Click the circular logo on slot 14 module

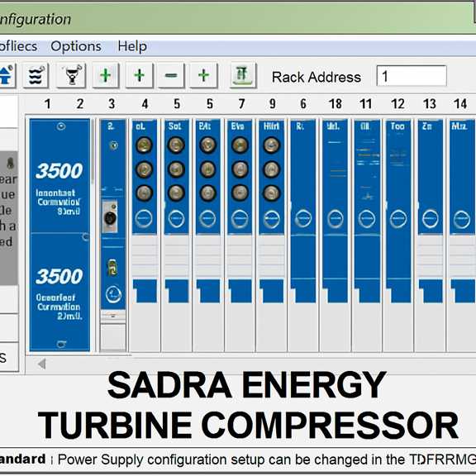pyautogui.click(x=462, y=218)
